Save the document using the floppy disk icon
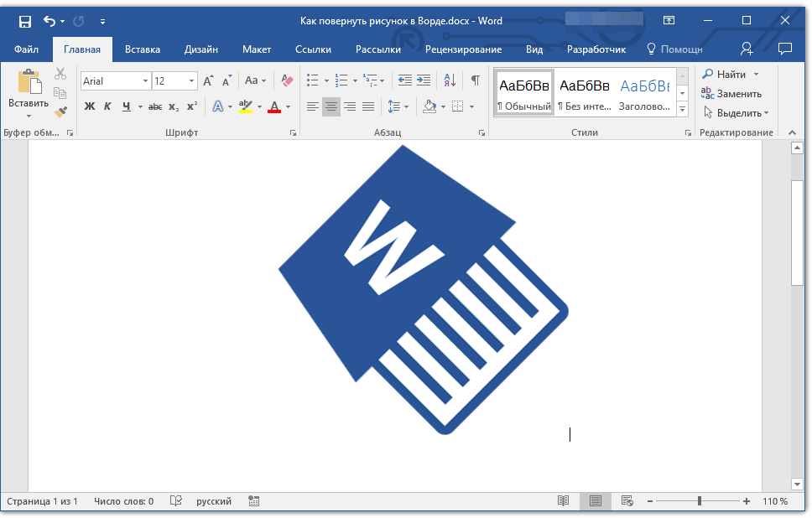The height and width of the screenshot is (518, 812). click(x=25, y=21)
